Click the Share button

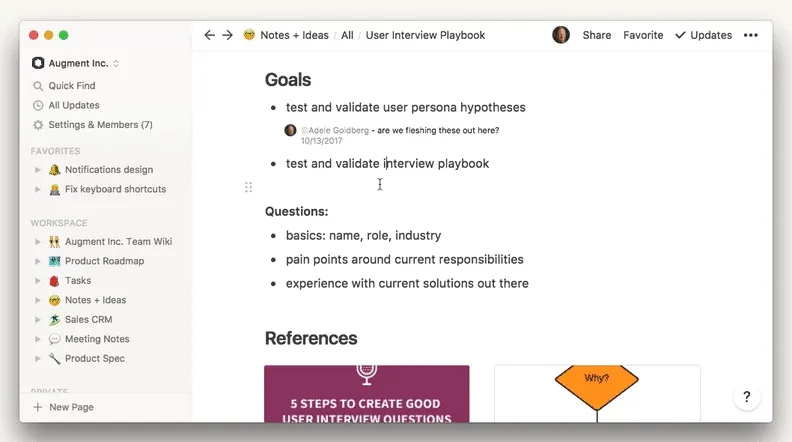pos(597,35)
